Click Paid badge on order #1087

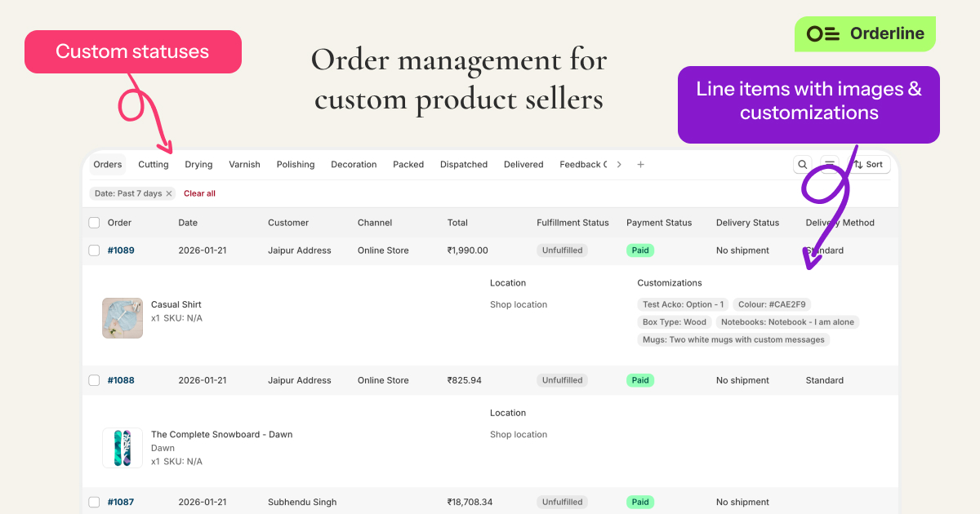click(640, 502)
